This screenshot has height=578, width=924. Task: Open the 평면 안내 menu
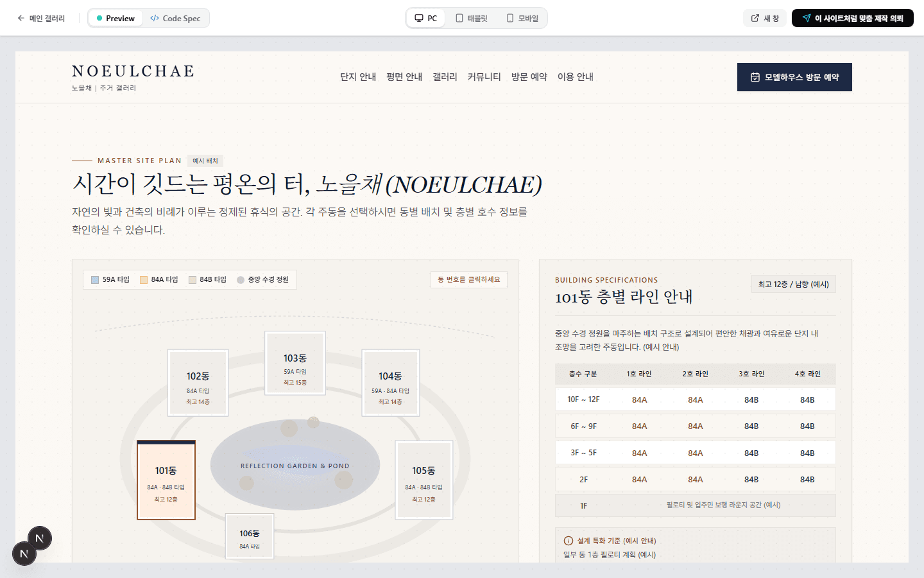point(404,77)
